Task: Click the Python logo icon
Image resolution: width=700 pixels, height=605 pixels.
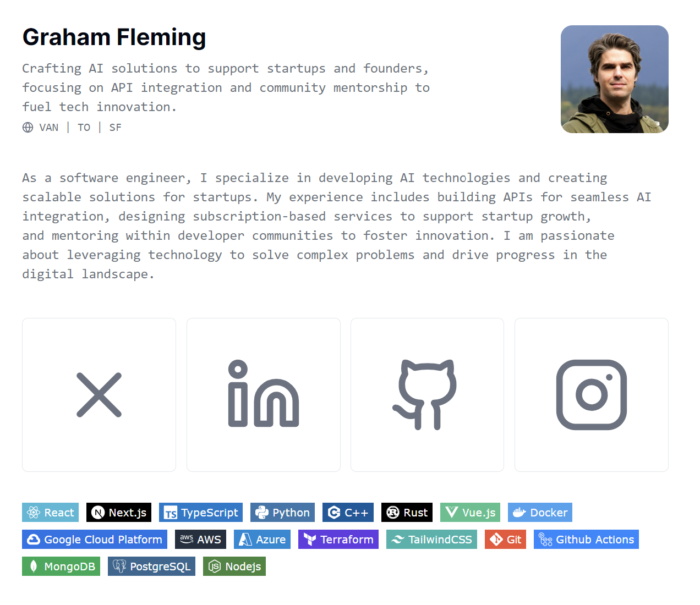Action: (262, 513)
